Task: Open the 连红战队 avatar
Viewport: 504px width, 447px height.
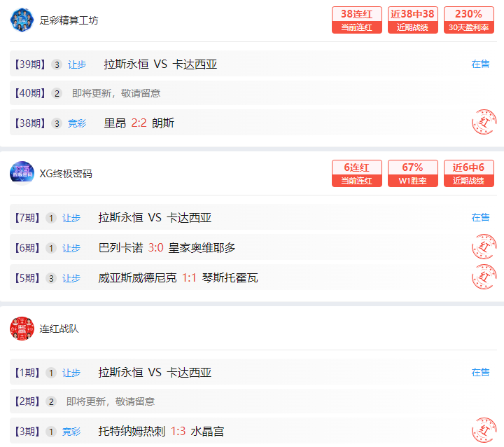Action: click(x=22, y=329)
